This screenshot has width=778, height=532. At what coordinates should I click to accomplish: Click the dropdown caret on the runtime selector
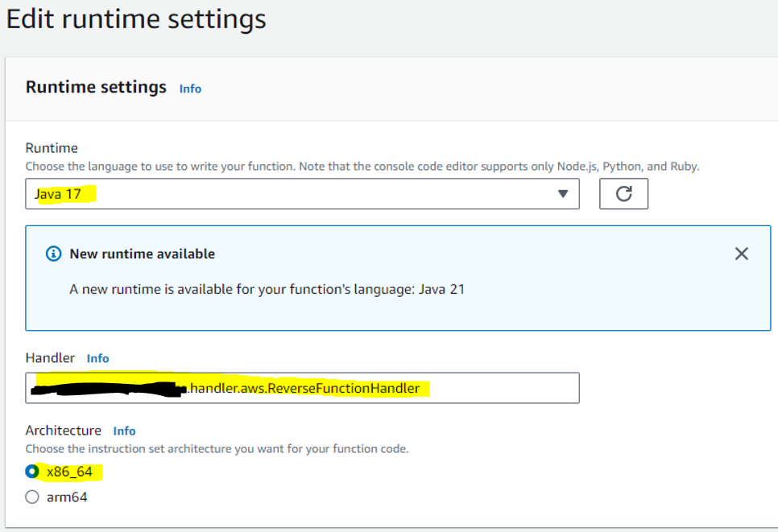click(564, 193)
